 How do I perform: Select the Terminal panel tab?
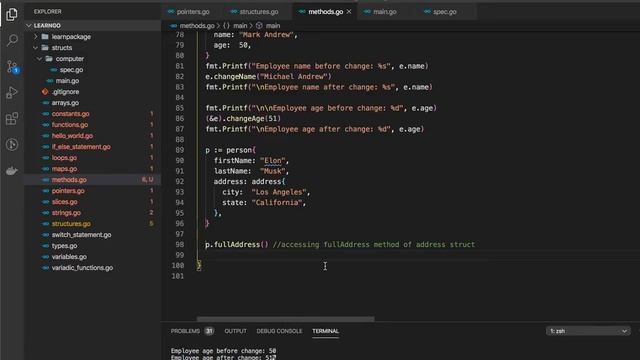coord(325,331)
